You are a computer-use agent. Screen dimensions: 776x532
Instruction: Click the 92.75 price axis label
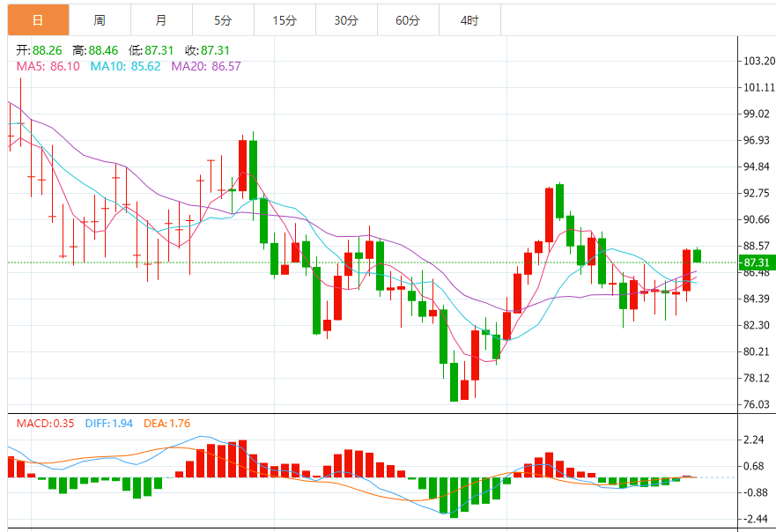[x=757, y=193]
